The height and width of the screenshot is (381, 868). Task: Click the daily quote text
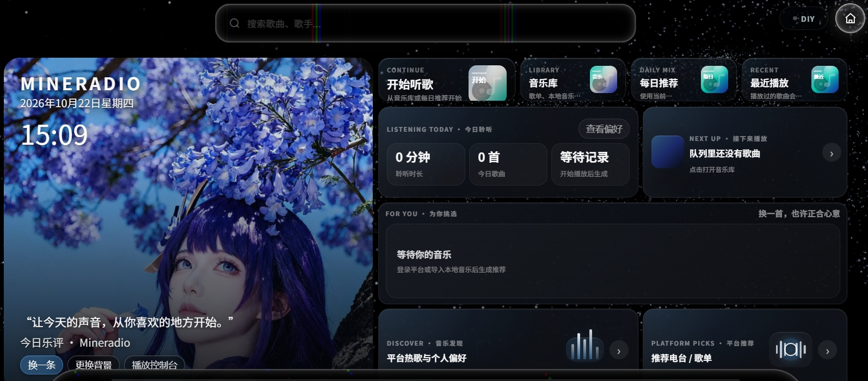click(130, 322)
